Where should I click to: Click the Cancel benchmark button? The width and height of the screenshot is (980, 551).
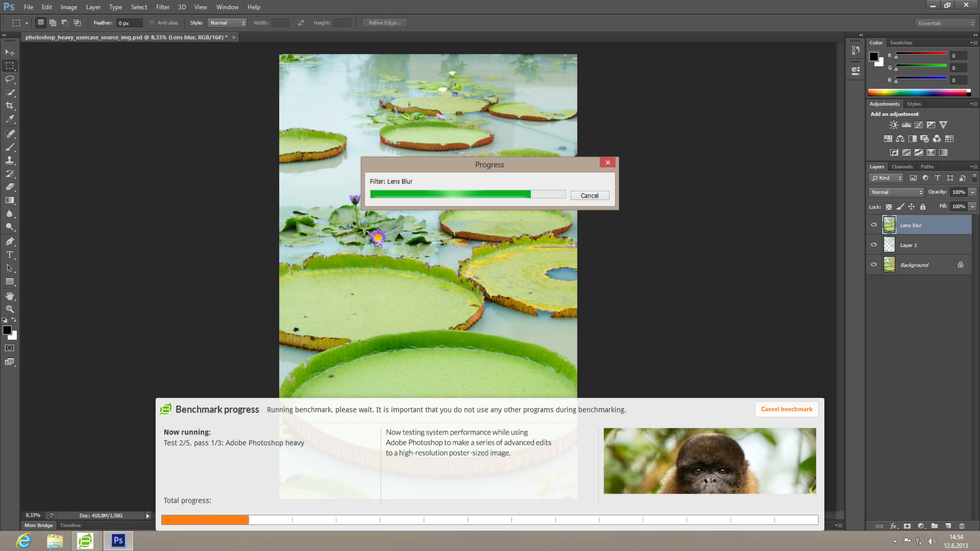786,409
